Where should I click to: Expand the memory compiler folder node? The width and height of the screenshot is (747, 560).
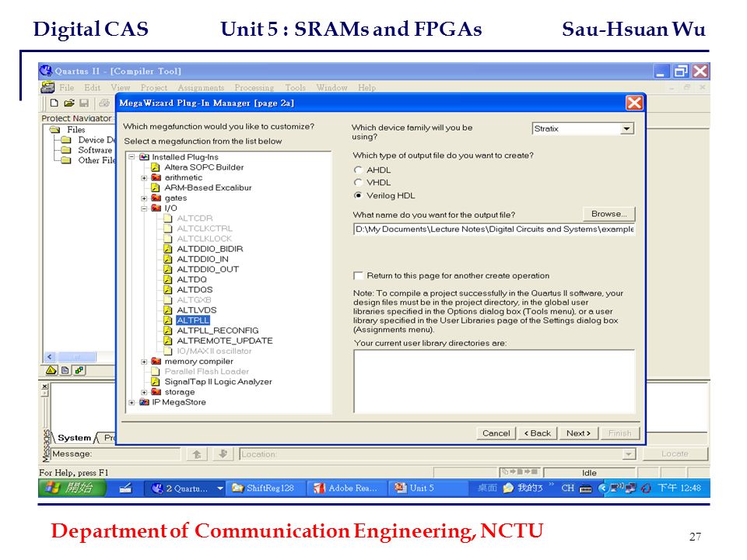(145, 362)
